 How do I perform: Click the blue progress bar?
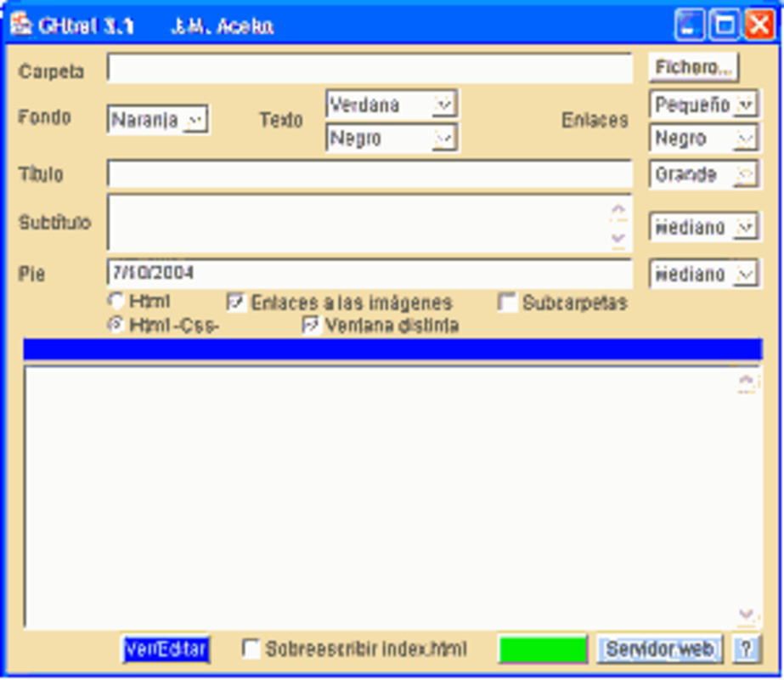click(x=392, y=349)
